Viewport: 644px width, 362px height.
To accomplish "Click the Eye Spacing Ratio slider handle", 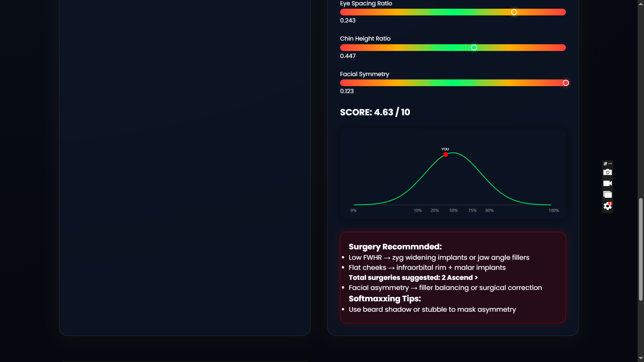I will (x=514, y=12).
